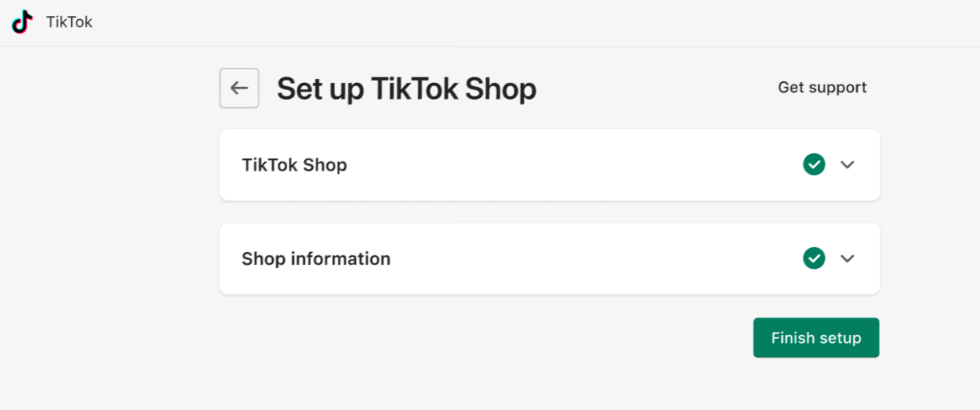Viewport: 980px width, 410px height.
Task: Select the Shop information section heading
Action: point(316,259)
